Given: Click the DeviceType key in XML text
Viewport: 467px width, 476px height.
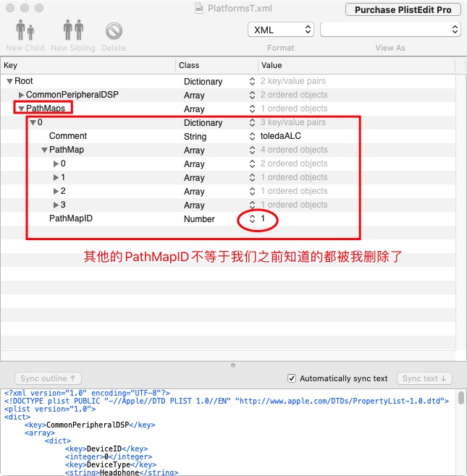Looking at the screenshot, I should tap(109, 464).
